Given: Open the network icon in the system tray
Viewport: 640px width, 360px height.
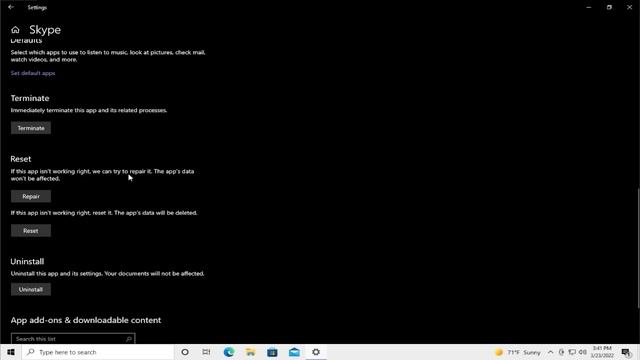Looking at the screenshot, I should click(572, 352).
